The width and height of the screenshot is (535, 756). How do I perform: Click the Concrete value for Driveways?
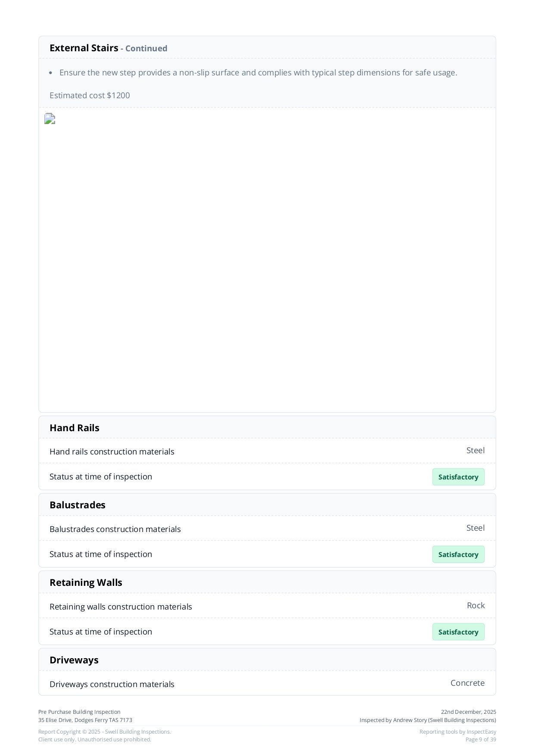tap(467, 683)
